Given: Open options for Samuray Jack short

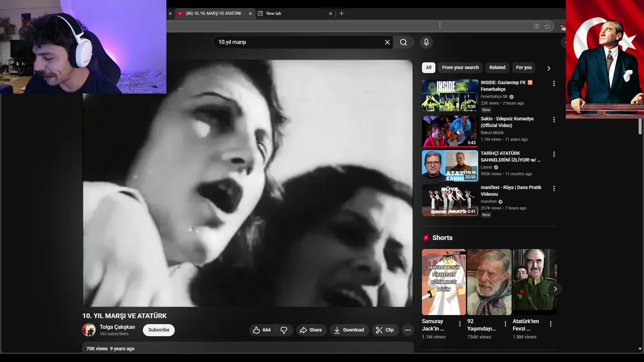Looking at the screenshot, I should (x=459, y=324).
